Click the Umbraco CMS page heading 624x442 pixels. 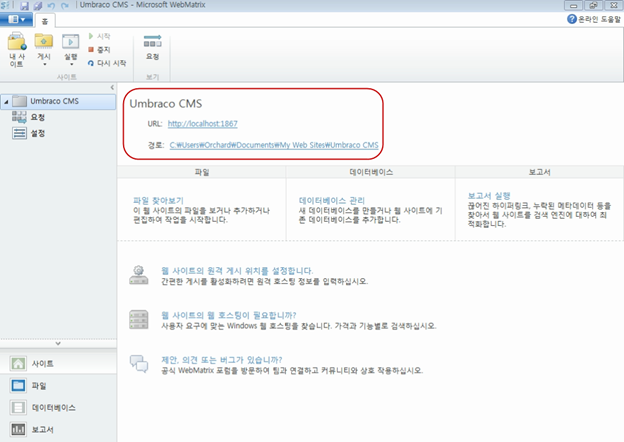(x=166, y=104)
